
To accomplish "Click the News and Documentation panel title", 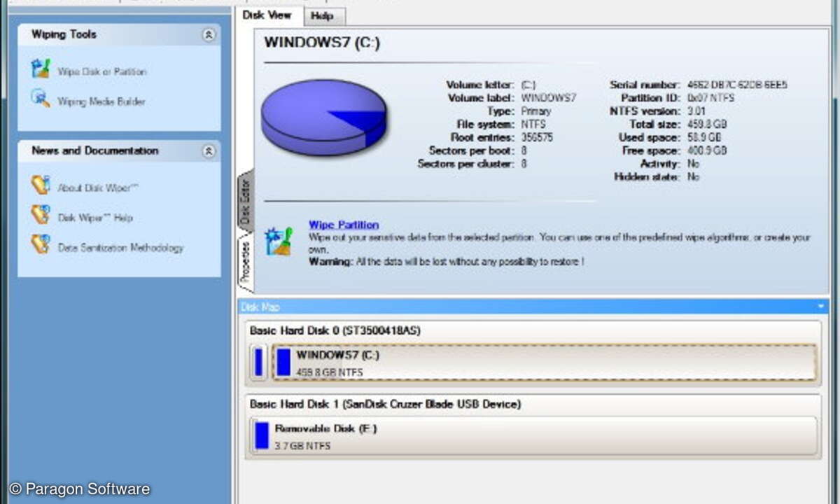I will coord(94,150).
